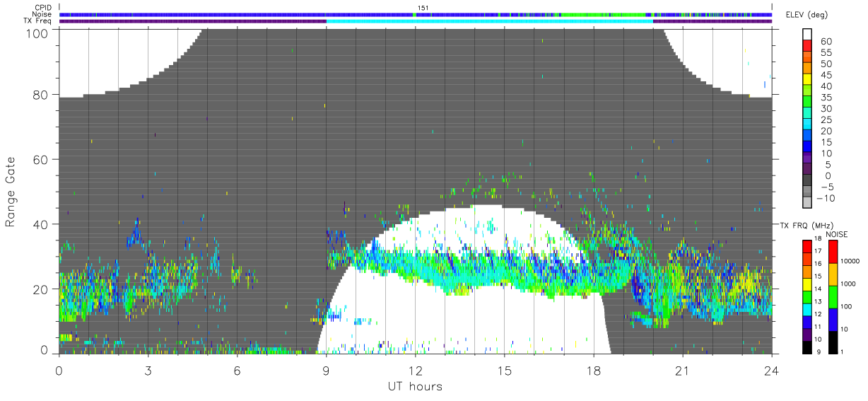
Task: Click the '80' tick on Range Gate axis
Action: pyautogui.click(x=40, y=95)
